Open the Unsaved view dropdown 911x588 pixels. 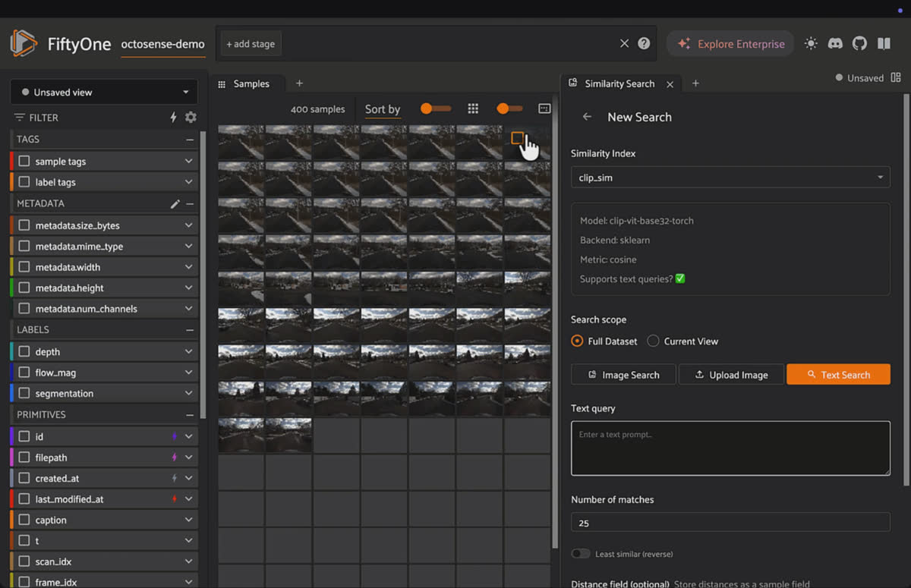click(104, 92)
